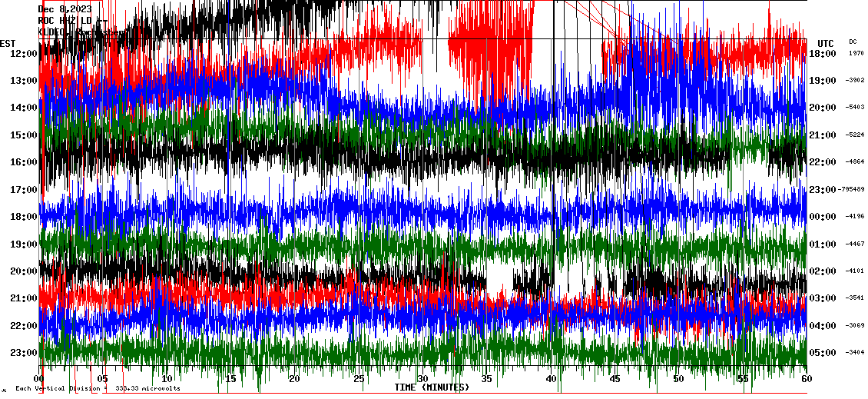
Task: Click the ROC HHZ LD station label
Action: (71, 21)
